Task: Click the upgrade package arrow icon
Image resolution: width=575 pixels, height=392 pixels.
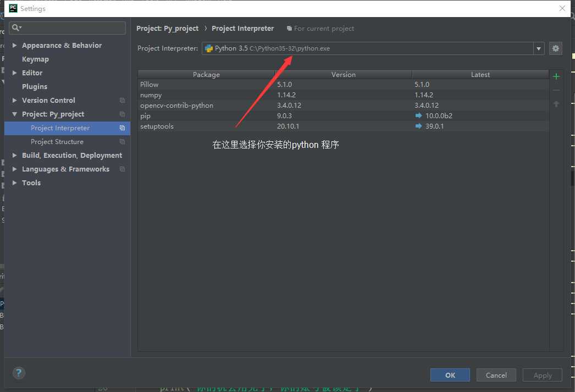Action: point(556,104)
